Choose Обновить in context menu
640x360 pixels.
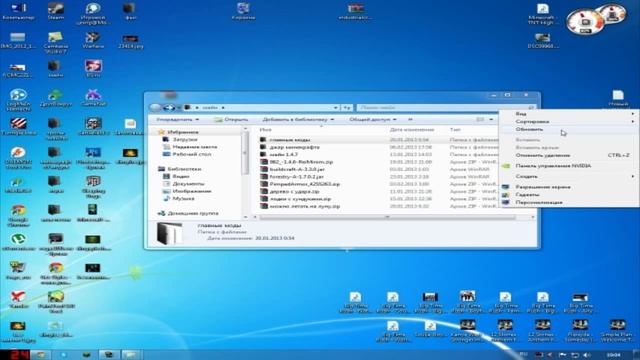[569, 129]
